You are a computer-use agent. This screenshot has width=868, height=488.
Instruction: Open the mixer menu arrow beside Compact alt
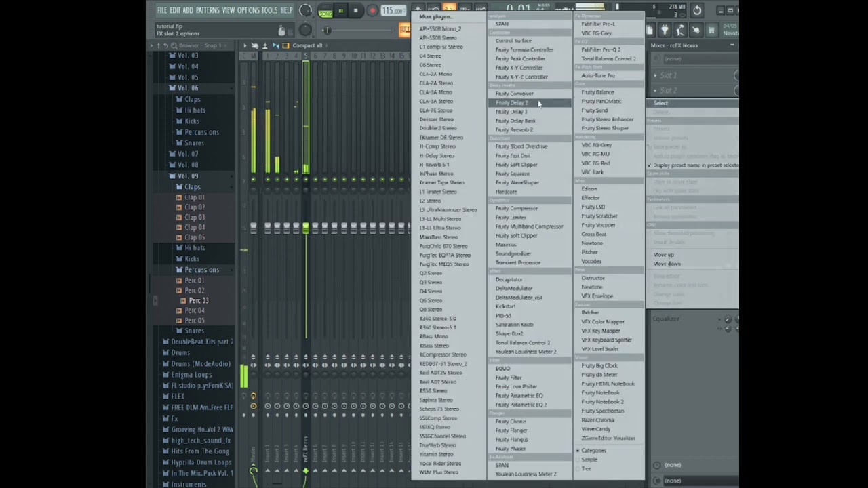pos(245,45)
